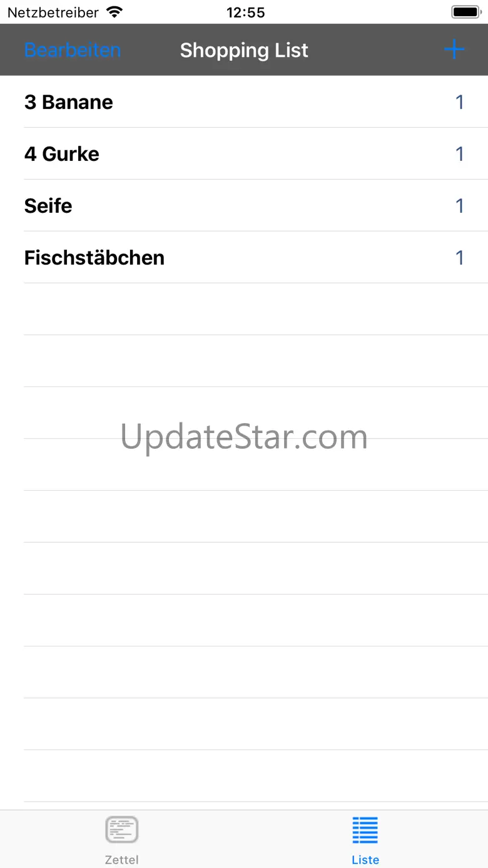Tap the Netzbetreiber carrier label
The width and height of the screenshot is (488, 868).
click(53, 12)
